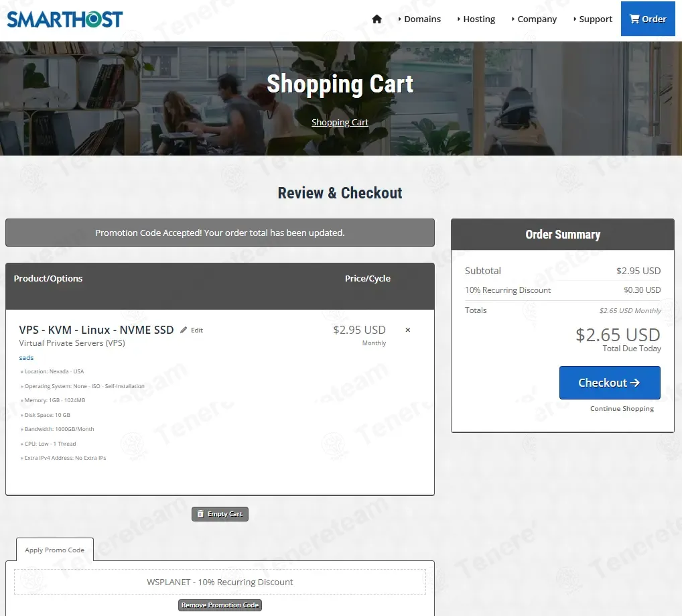The width and height of the screenshot is (682, 616).
Task: Click the Empty Cart button
Action: click(220, 513)
